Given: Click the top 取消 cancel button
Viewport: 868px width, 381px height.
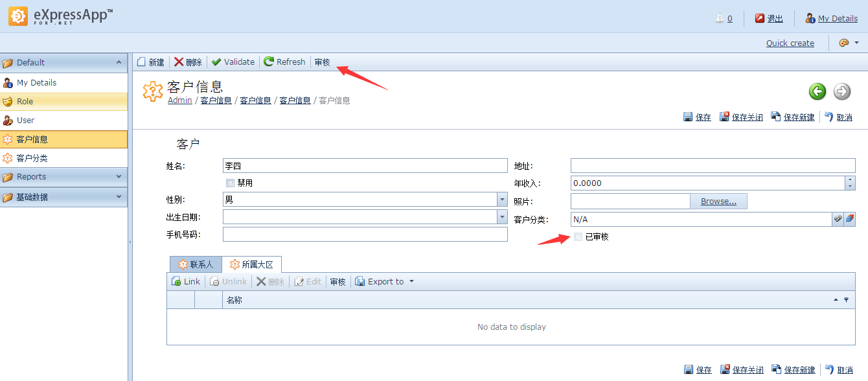Looking at the screenshot, I should coord(839,117).
